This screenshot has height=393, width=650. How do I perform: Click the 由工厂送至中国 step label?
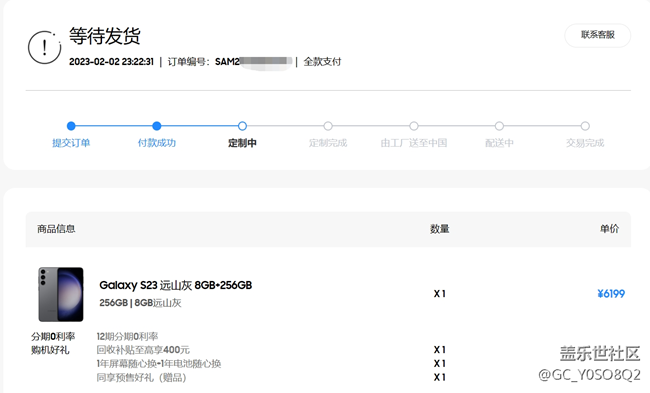(x=414, y=143)
